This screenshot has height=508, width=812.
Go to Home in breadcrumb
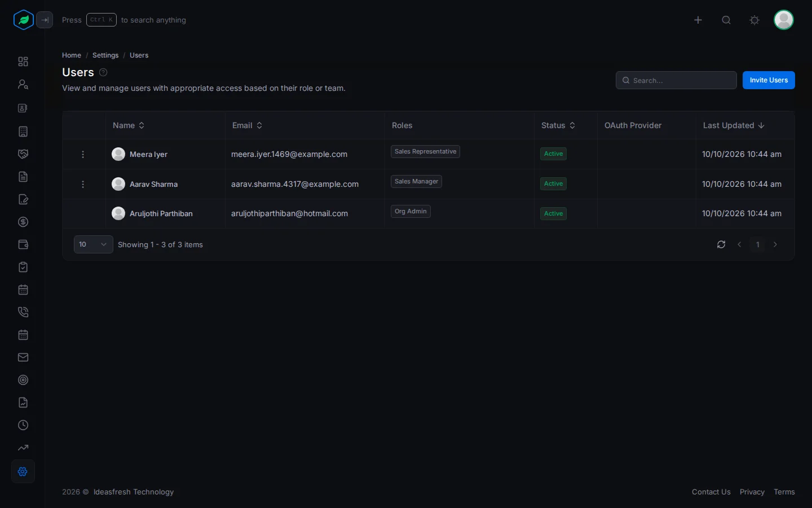(x=72, y=55)
